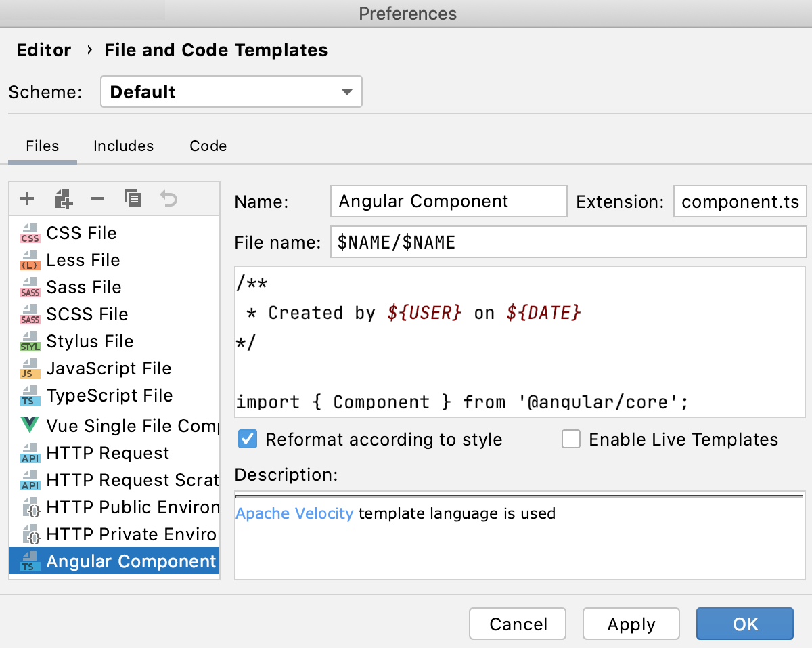The image size is (812, 648).
Task: Select the HTTP Request Scratch template
Action: (114, 480)
